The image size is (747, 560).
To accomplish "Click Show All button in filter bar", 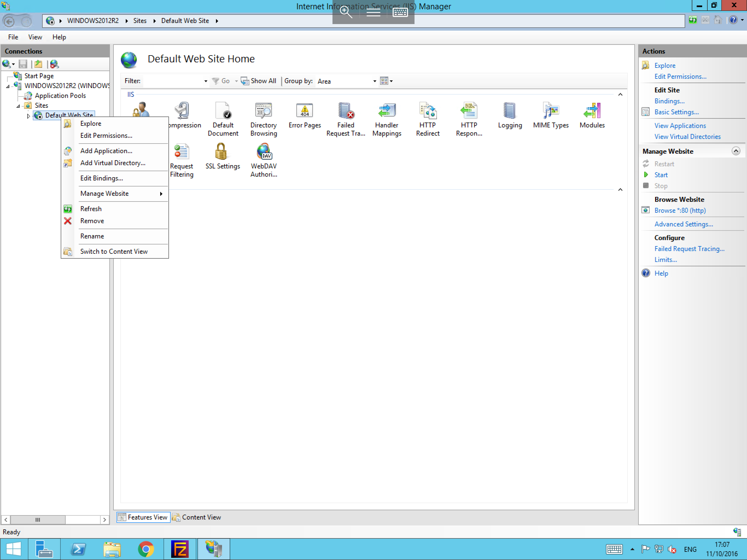I will [259, 81].
